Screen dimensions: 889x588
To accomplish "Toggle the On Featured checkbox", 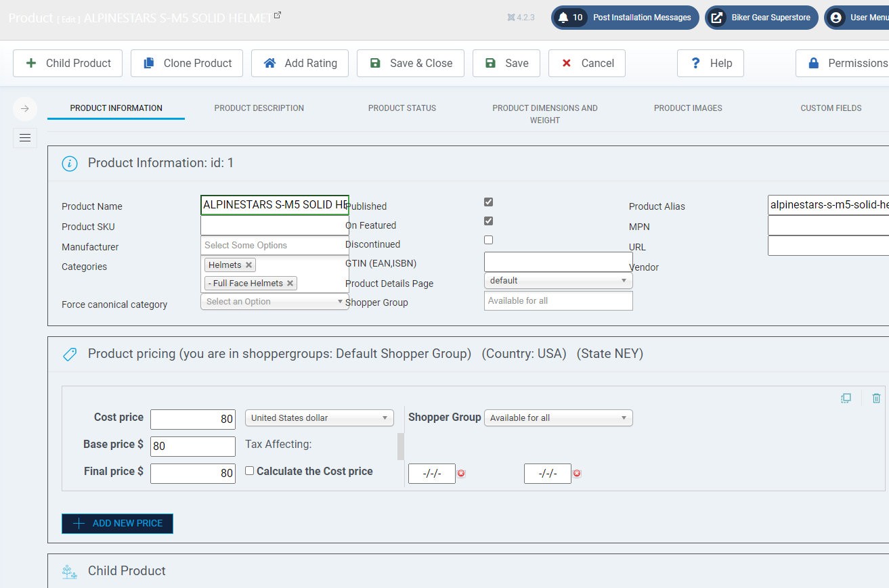I will point(489,221).
